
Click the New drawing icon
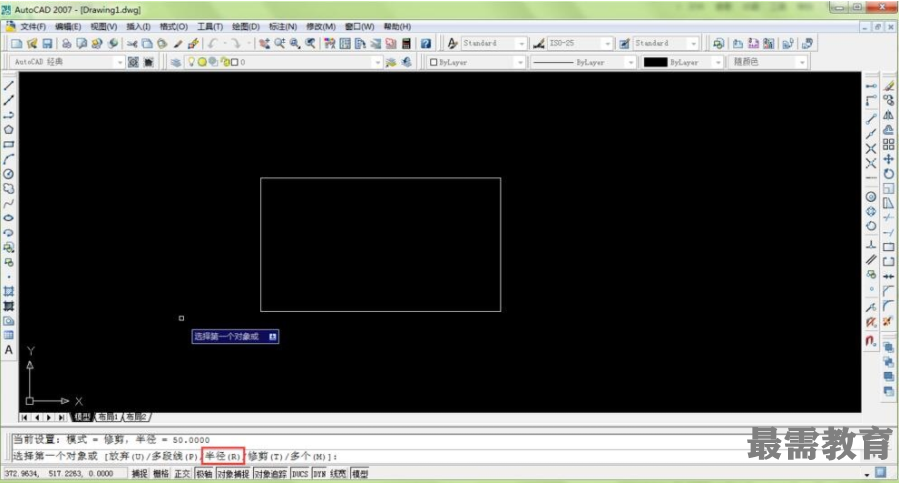coord(17,44)
